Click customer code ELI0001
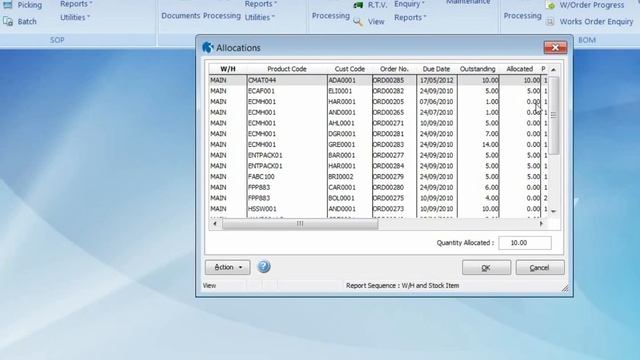 pos(349,91)
